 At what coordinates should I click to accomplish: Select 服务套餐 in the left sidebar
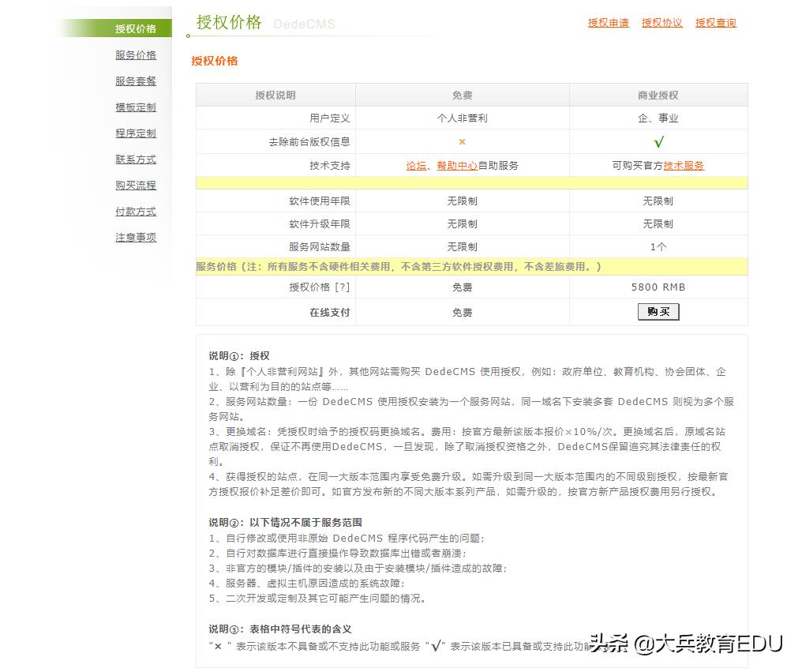tap(135, 81)
